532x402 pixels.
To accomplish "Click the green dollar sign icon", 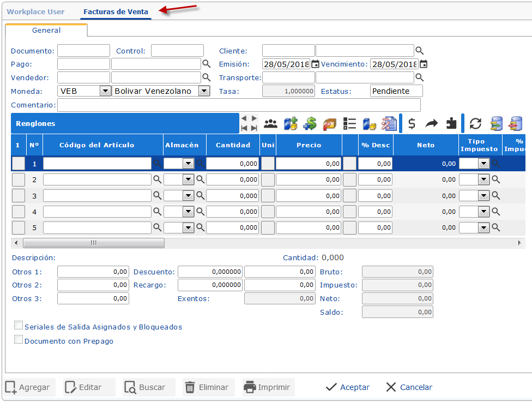I will [310, 124].
